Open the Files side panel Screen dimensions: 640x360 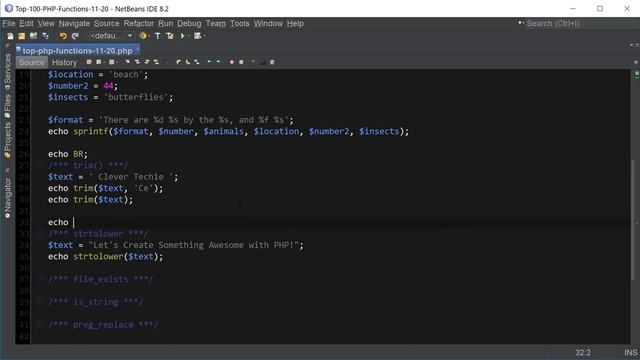[7, 106]
